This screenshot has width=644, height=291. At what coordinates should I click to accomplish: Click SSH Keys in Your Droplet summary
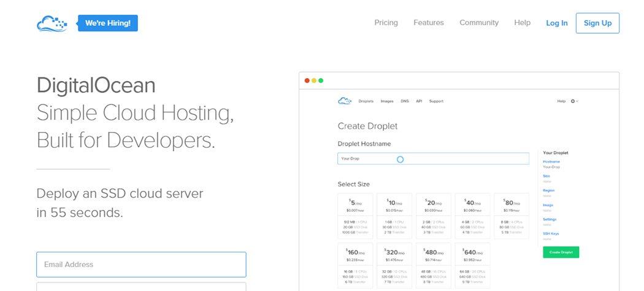coord(551,233)
